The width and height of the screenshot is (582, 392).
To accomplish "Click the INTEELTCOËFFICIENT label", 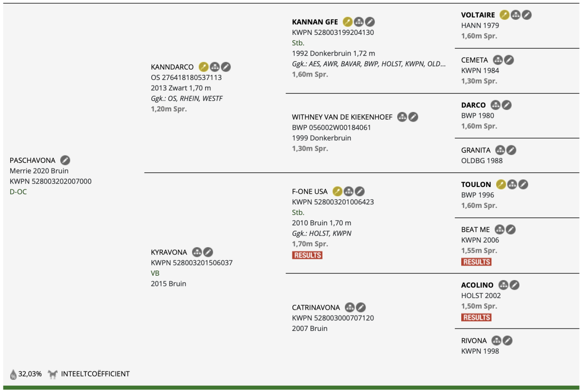I will [95, 374].
